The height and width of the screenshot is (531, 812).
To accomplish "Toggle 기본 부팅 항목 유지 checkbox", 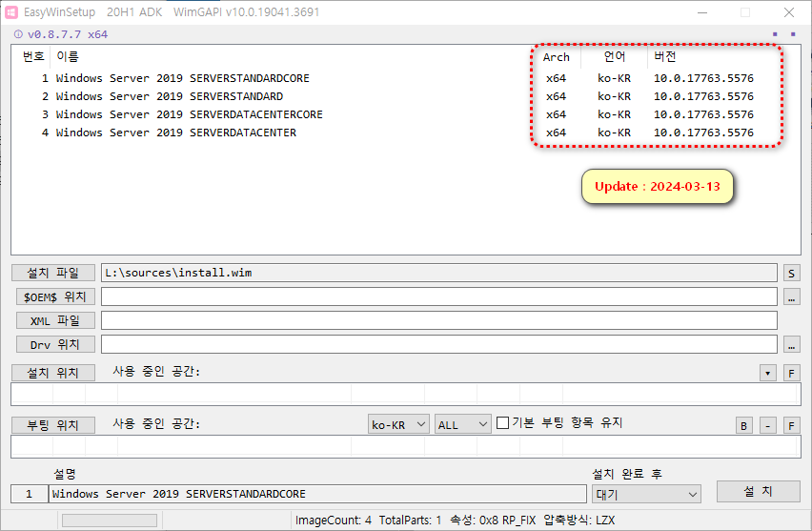I will (502, 422).
